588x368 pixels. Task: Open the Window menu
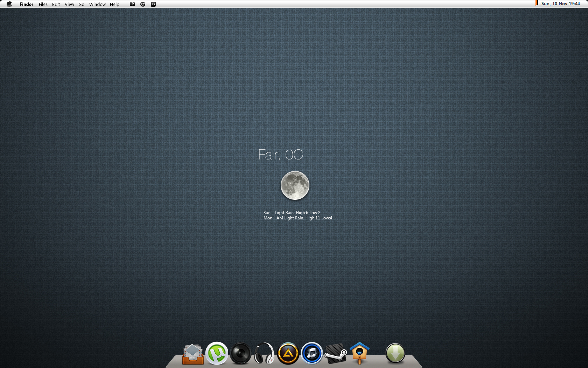click(97, 4)
